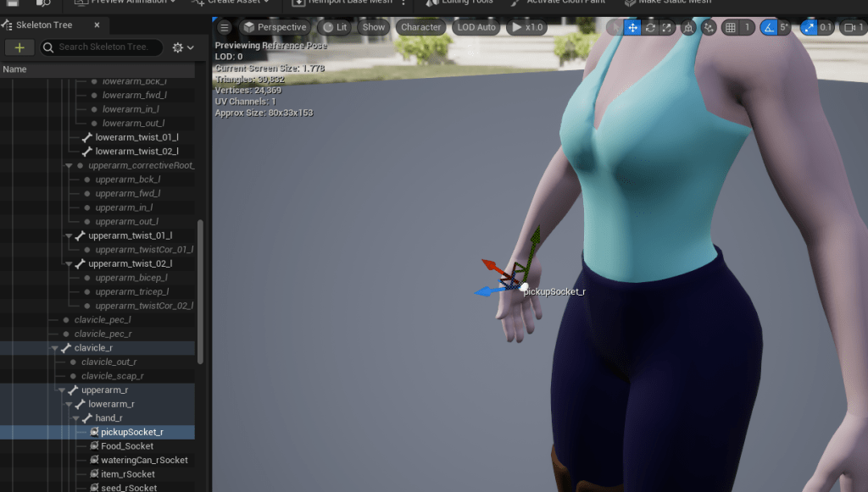Click the world/local coordinate space icon
868x492 pixels.
(x=688, y=27)
